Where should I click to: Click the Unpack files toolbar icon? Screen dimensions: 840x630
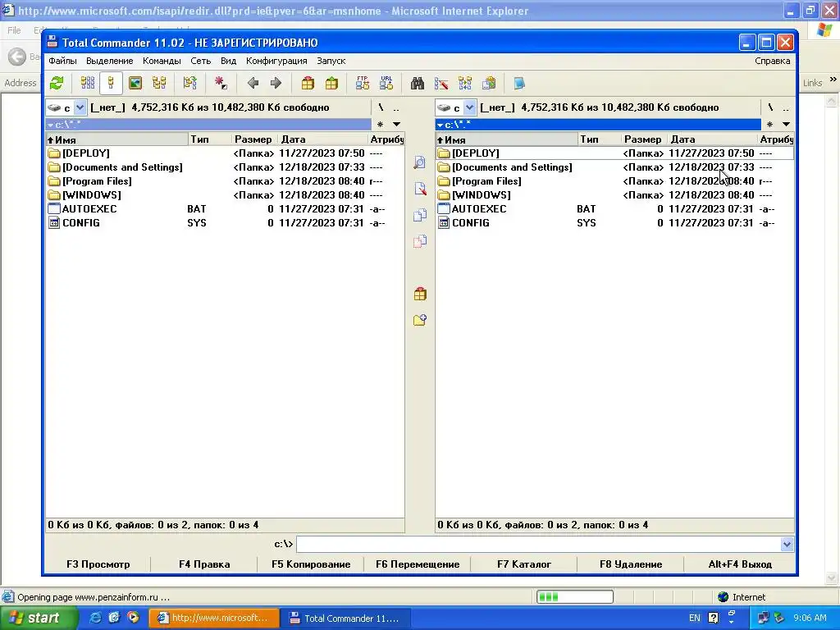tap(331, 83)
